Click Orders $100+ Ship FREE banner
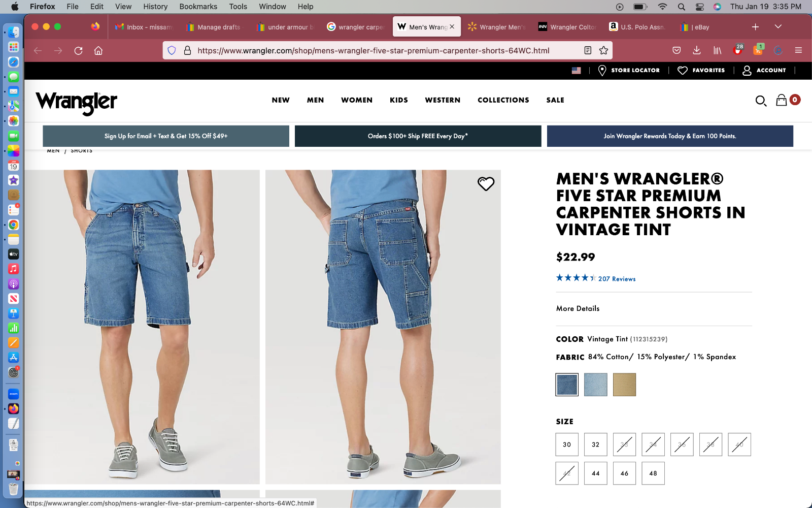This screenshot has width=812, height=508. pyautogui.click(x=418, y=136)
